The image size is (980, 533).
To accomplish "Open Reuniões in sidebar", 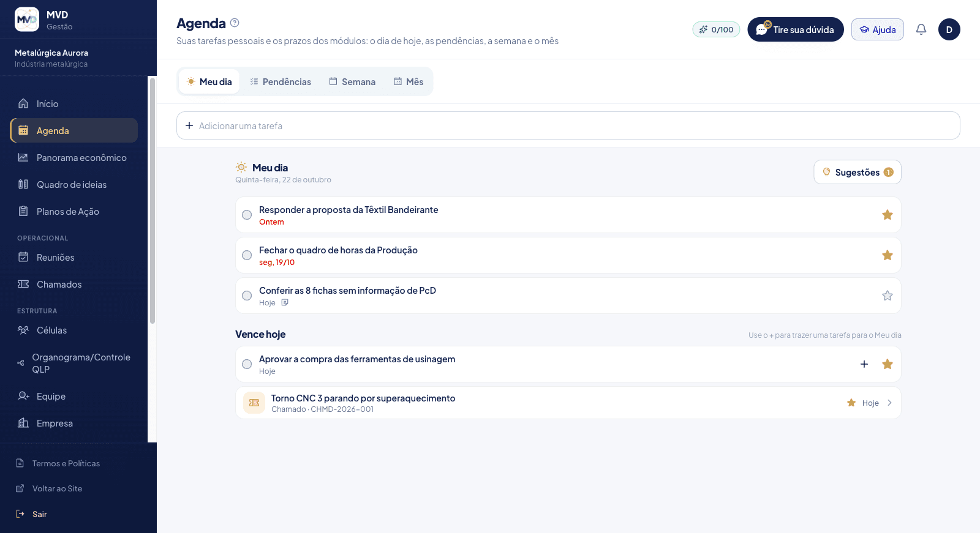I will pos(73,258).
